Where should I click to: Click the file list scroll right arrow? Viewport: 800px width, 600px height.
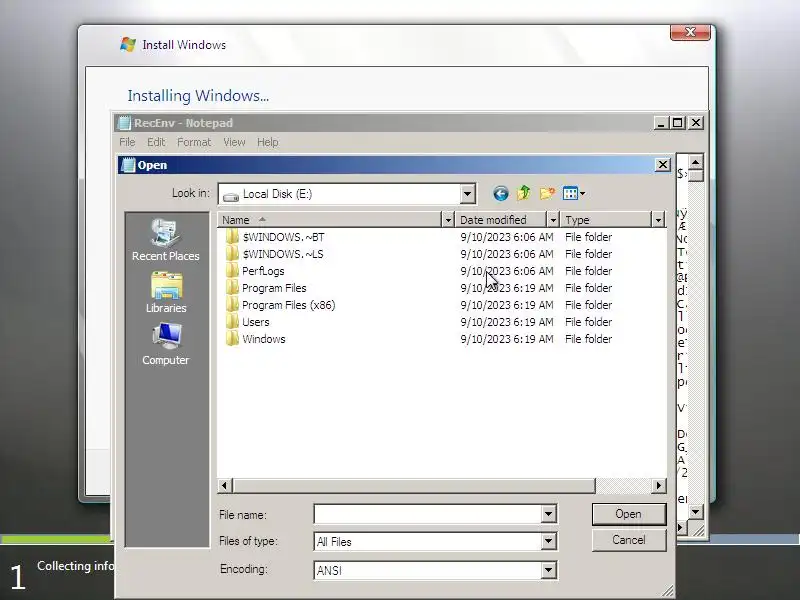click(x=659, y=486)
